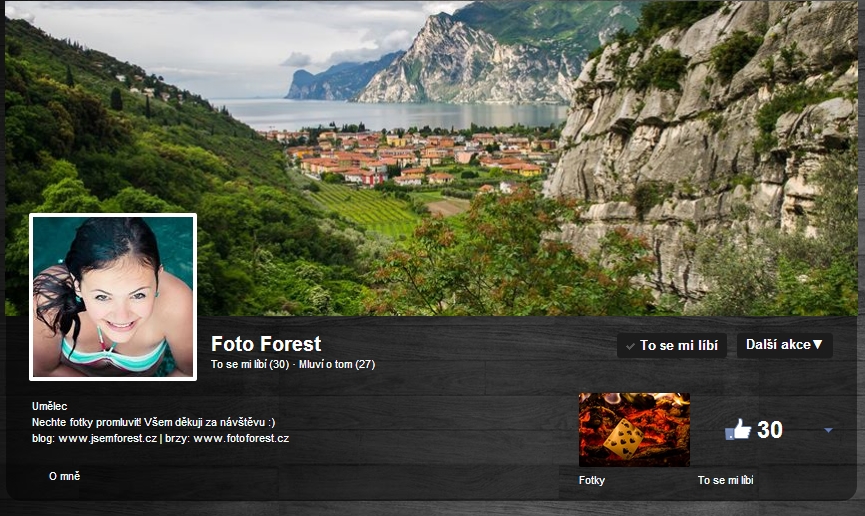
Task: Visit the www.jsemforest.cz blog link
Action: pos(108,438)
